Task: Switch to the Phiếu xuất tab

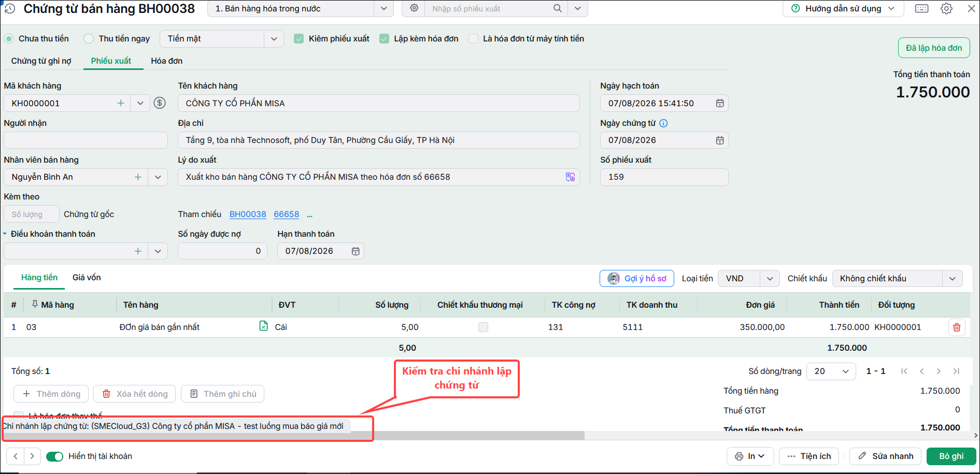Action: point(111,61)
